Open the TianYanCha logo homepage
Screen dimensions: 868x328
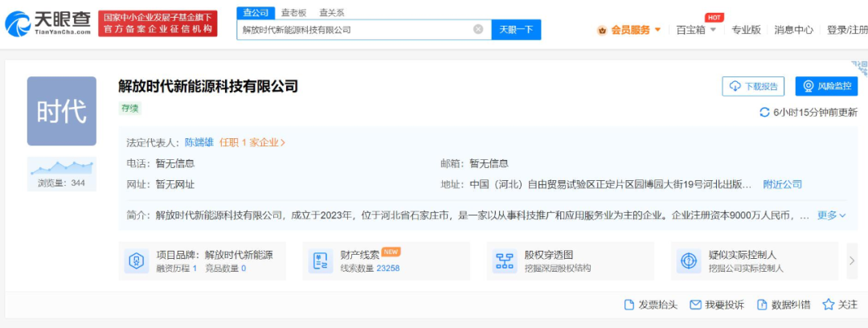coord(47,23)
